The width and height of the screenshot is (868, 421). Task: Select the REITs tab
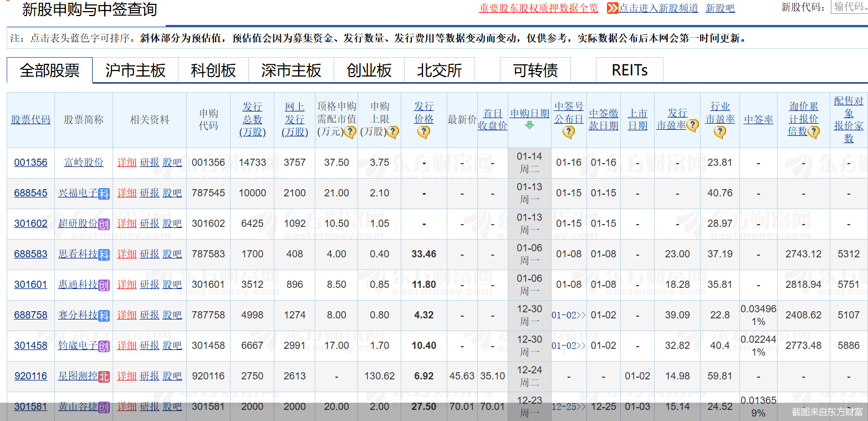coord(629,70)
